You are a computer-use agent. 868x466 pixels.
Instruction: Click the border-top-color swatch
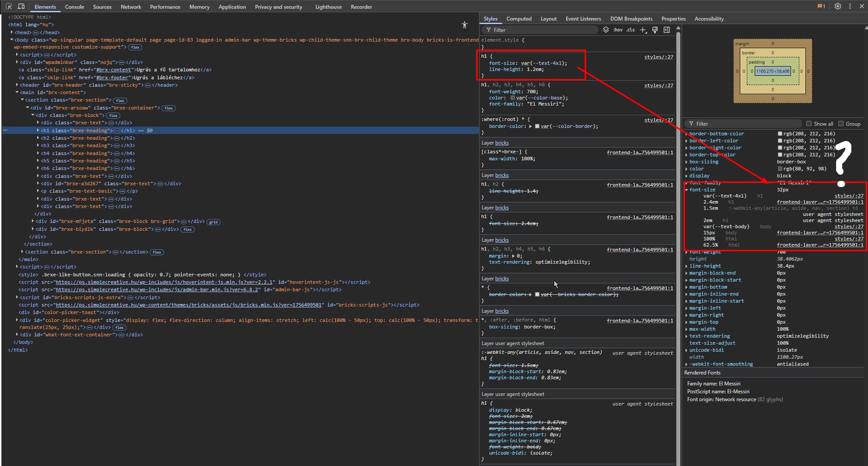click(x=779, y=154)
